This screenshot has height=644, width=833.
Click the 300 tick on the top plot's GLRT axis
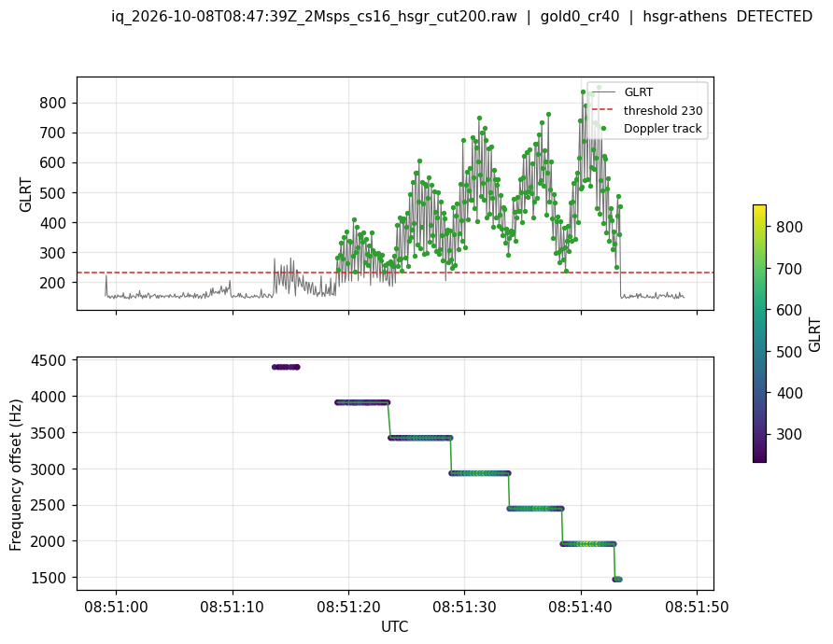(52, 253)
